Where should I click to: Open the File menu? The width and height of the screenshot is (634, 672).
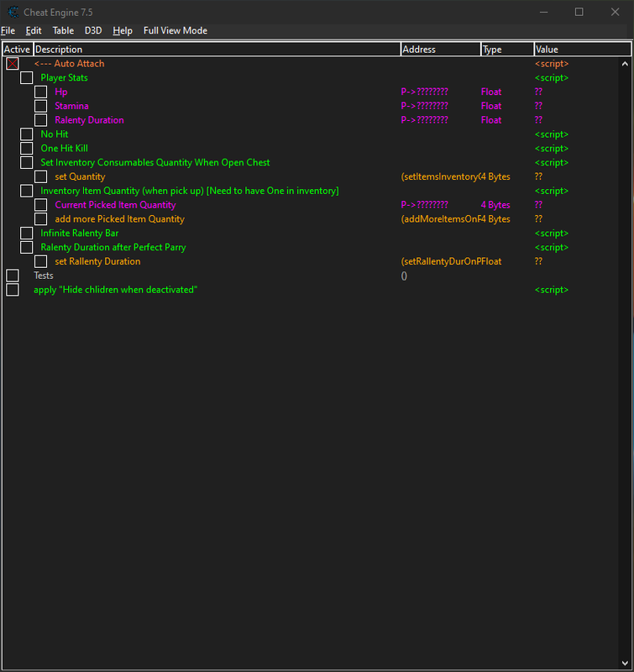tap(8, 30)
